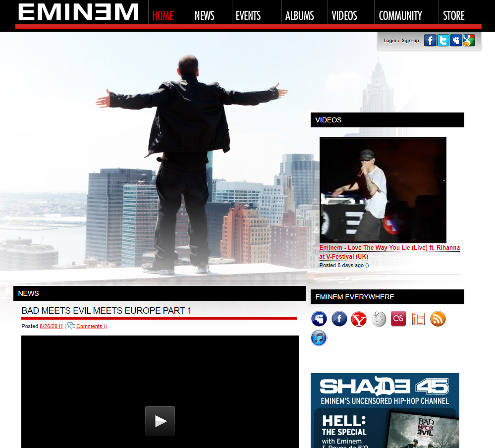495x448 pixels.
Task: Open the Yahoo icon under Eminem Everywhere
Action: tap(359, 319)
